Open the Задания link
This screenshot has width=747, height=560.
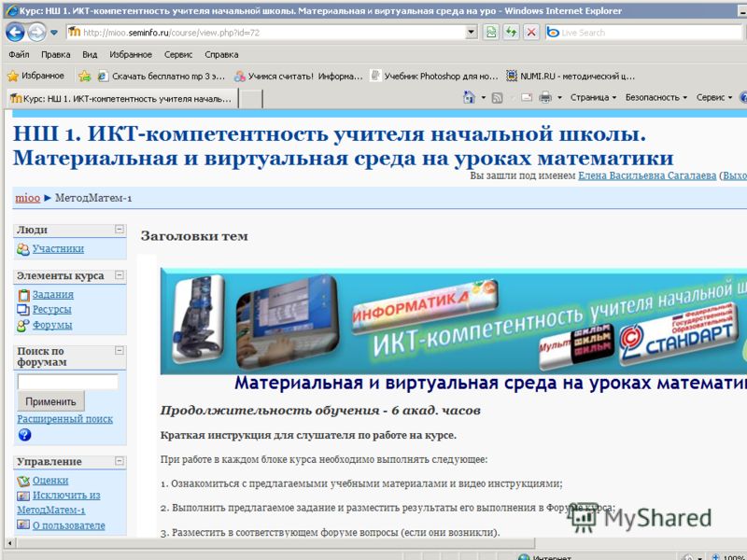(53, 294)
